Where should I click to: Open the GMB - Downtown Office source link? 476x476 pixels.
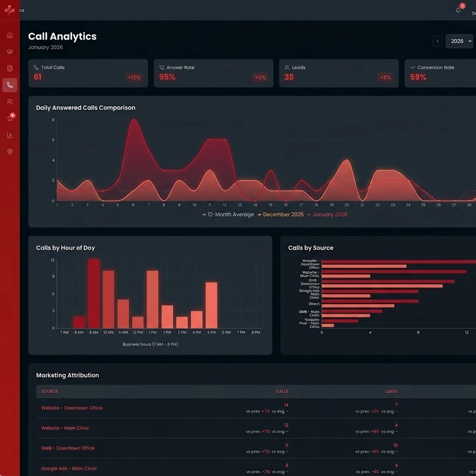point(68,448)
